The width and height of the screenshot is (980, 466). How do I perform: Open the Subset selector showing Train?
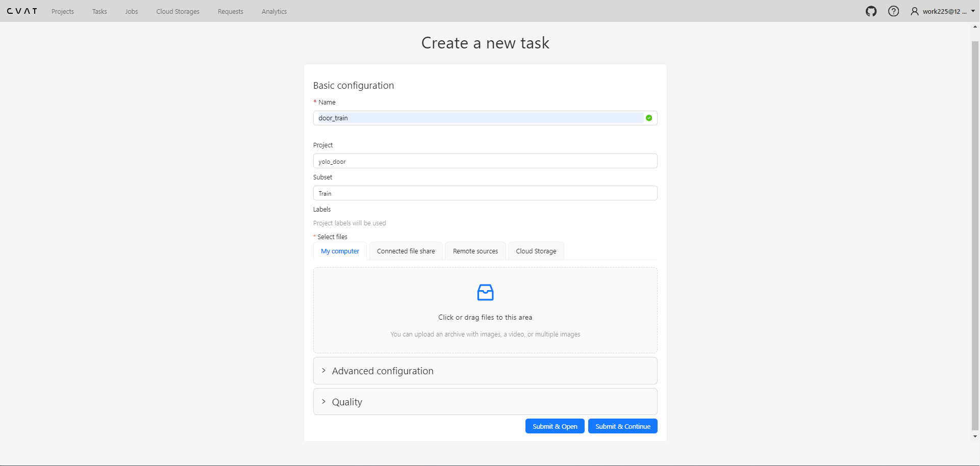(x=485, y=193)
